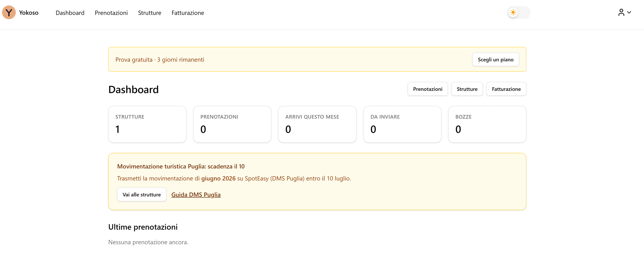Open Fatturazione in the top navigation

pyautogui.click(x=188, y=13)
